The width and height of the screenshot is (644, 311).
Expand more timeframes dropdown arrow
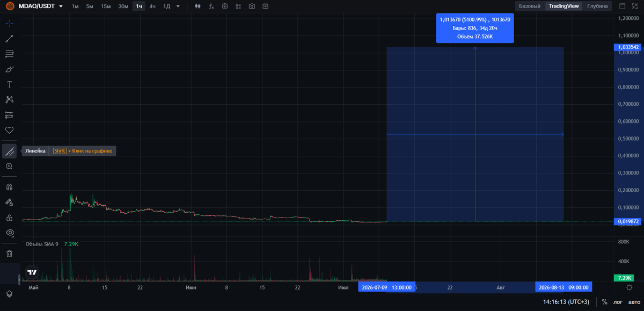[178, 6]
